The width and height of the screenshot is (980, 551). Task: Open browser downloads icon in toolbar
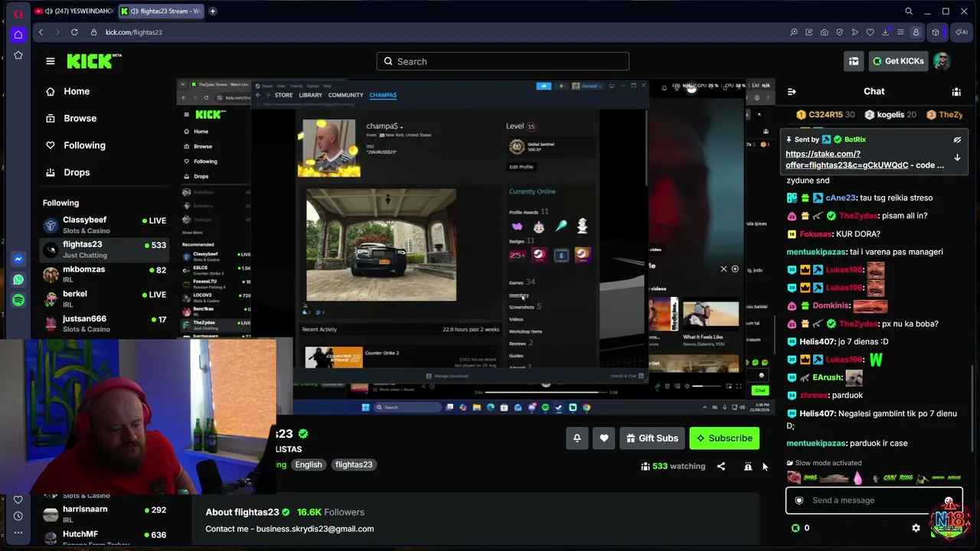885,32
